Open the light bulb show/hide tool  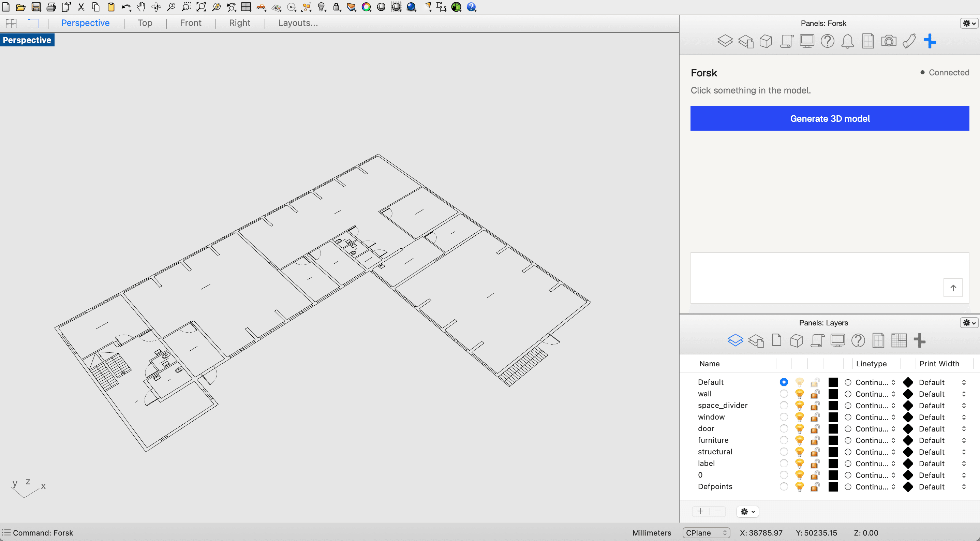322,7
